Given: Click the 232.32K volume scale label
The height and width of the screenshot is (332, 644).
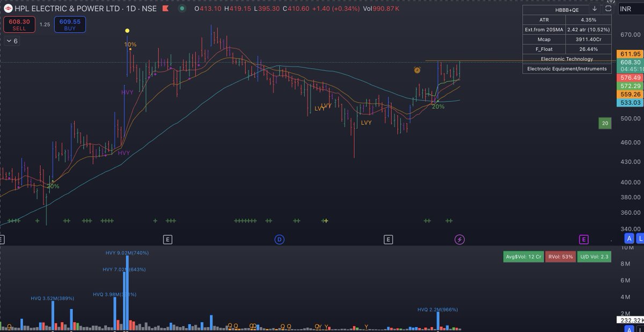Looking at the screenshot, I should coord(631,320).
